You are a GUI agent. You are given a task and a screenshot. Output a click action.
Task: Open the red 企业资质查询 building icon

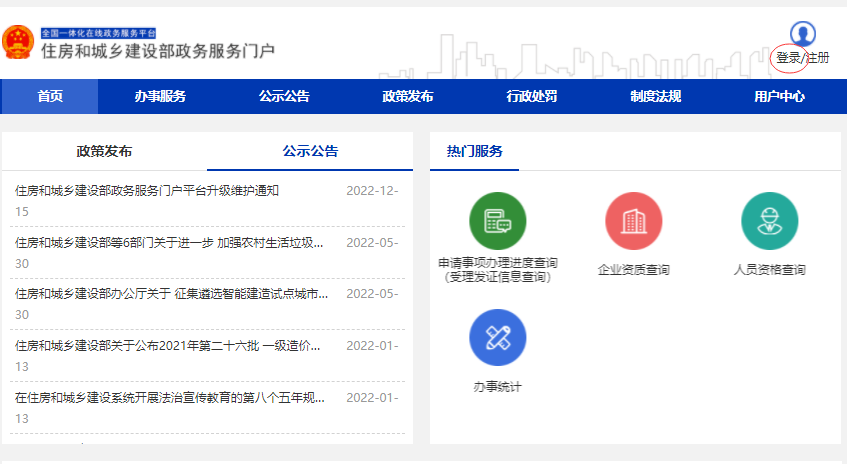634,221
